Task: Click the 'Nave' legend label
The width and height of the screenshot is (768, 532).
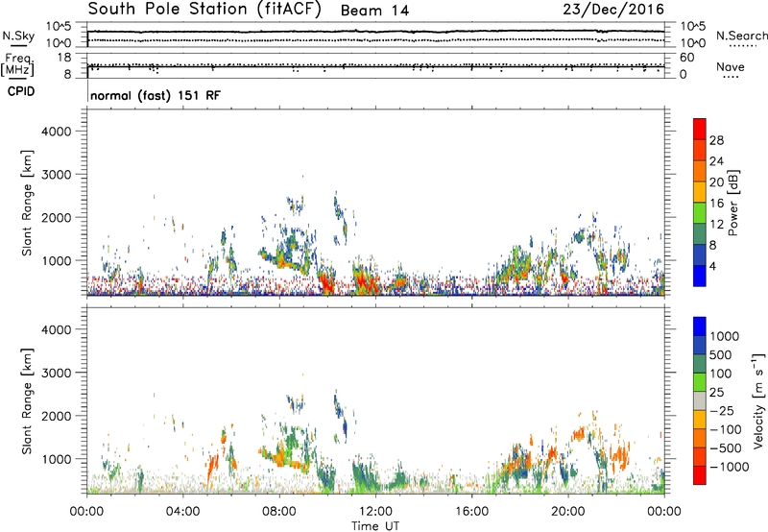Action: pos(731,67)
